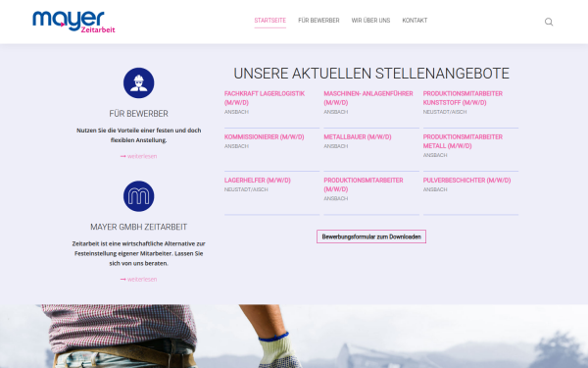The width and height of the screenshot is (588, 368).
Task: Open Lagerhelfer (M/W/D) job listing
Action: 257,181
